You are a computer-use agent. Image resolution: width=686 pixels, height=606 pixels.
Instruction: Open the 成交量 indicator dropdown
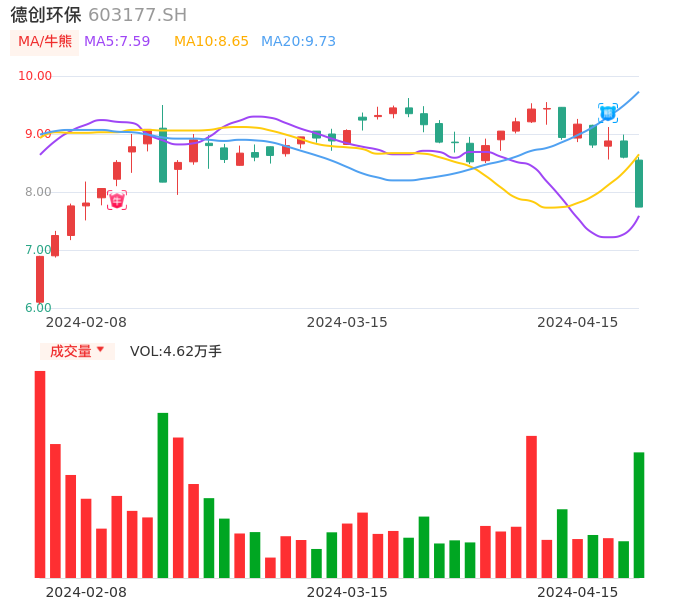[x=77, y=351]
